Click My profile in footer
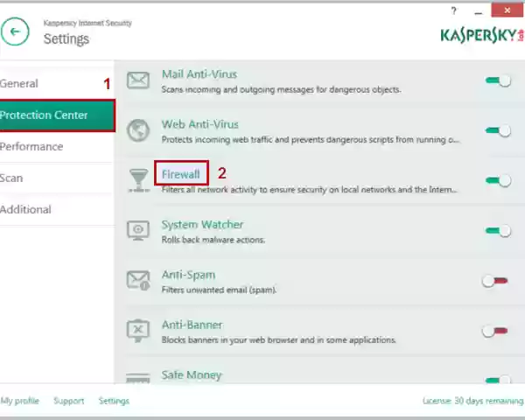525x420 pixels. (x=20, y=401)
